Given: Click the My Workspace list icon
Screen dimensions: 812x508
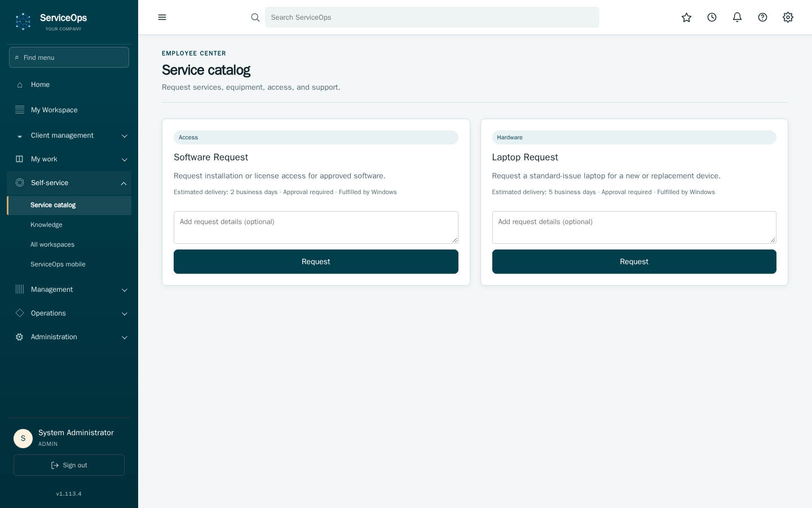Looking at the screenshot, I should tap(20, 110).
